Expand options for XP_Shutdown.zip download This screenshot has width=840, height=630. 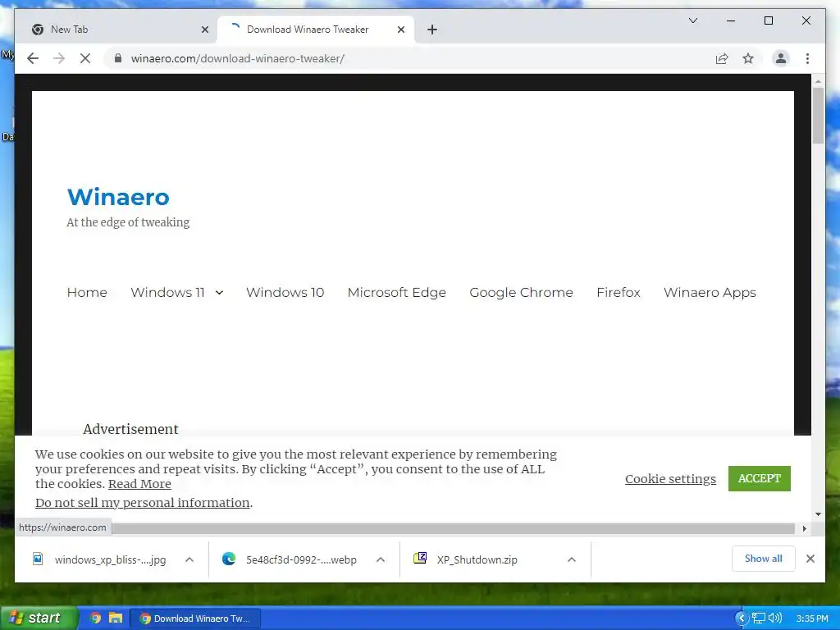tap(572, 559)
